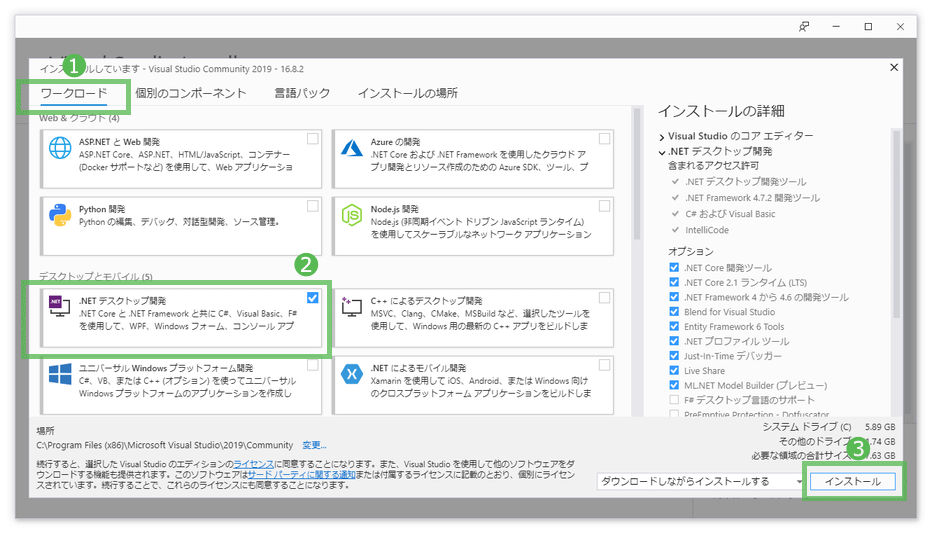Click the installation details panel scrollbar
Screen dimensions: 932x533
(896, 223)
